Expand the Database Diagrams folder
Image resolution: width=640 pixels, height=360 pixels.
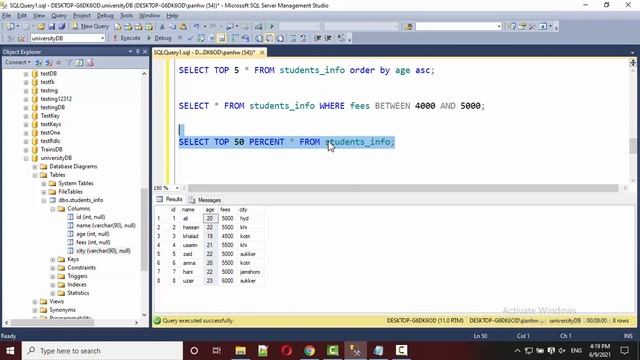(35, 167)
